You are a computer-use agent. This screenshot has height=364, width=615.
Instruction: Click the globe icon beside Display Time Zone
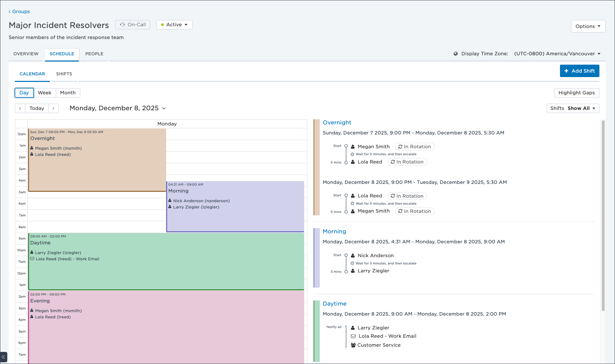point(455,54)
